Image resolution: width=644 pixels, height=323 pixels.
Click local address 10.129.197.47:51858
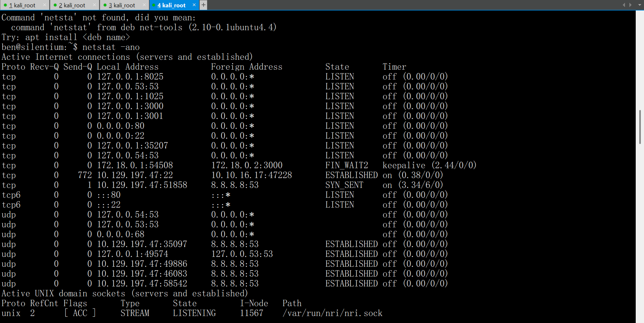pos(142,185)
